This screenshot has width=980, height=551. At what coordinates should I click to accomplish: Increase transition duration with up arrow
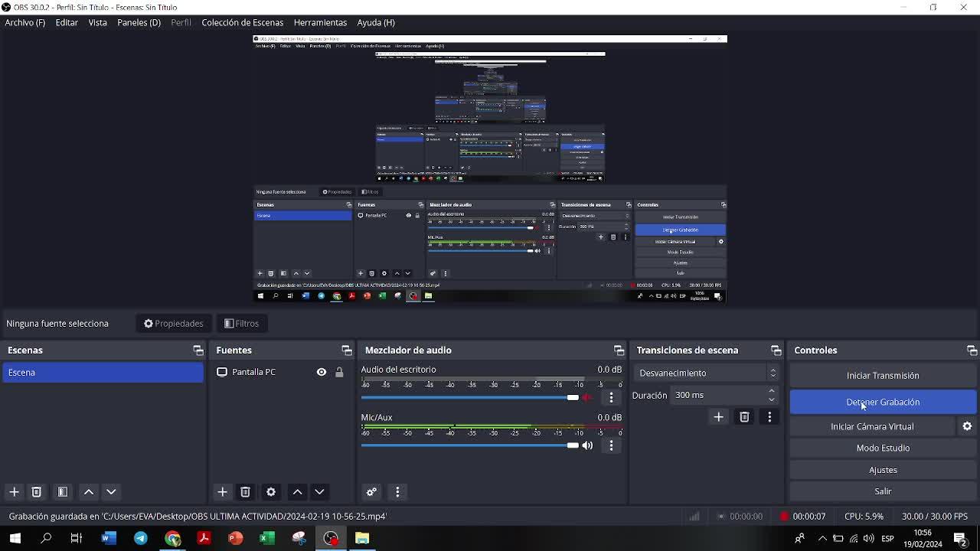coord(771,390)
